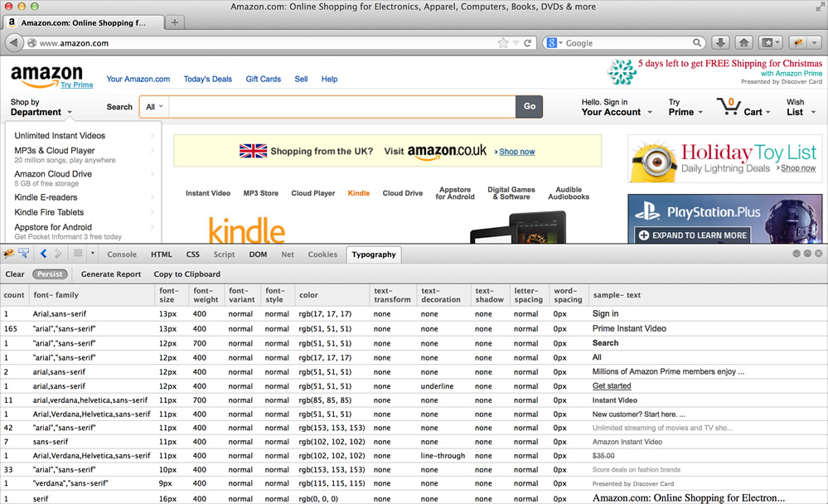This screenshot has height=504, width=828.
Task: Click Shop now beside amazon.co.uk
Action: point(517,152)
